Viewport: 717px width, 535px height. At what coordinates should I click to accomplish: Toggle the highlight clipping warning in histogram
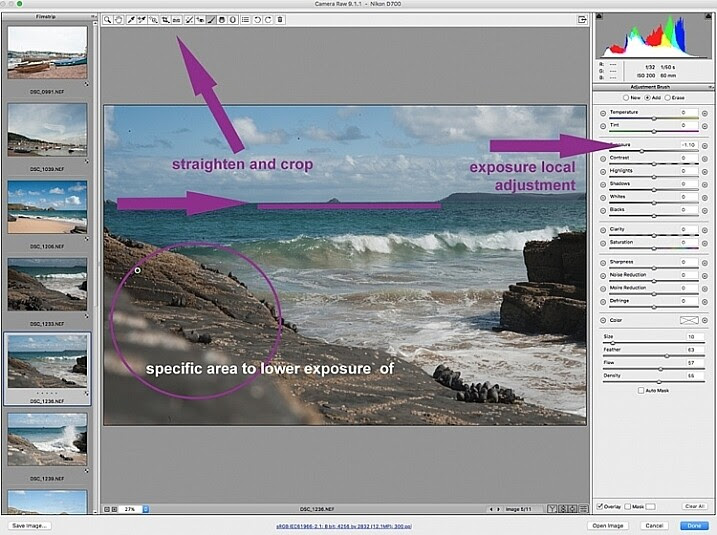[709, 16]
